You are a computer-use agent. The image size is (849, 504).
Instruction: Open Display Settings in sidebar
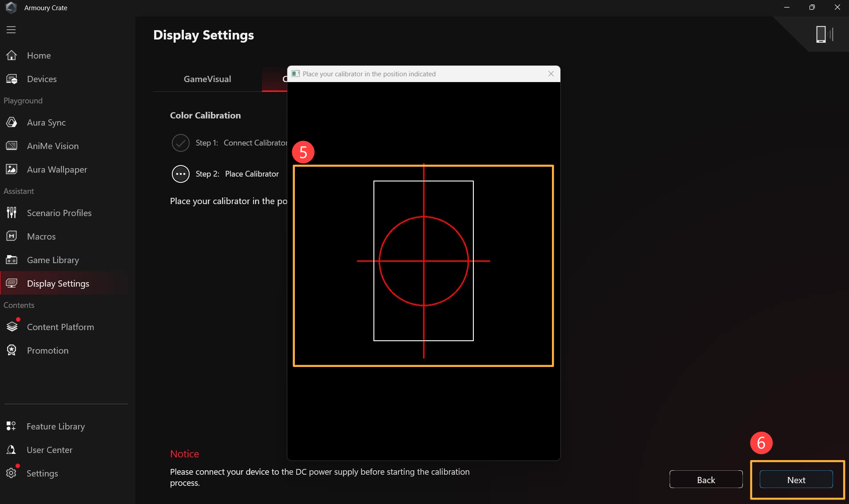[58, 283]
